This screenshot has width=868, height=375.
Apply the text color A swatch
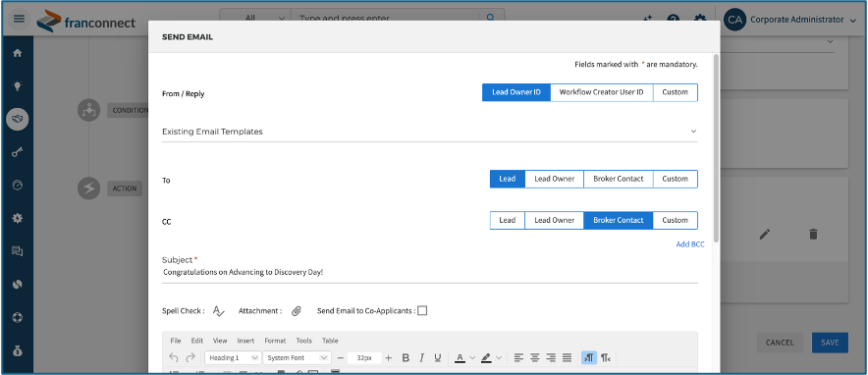point(460,358)
